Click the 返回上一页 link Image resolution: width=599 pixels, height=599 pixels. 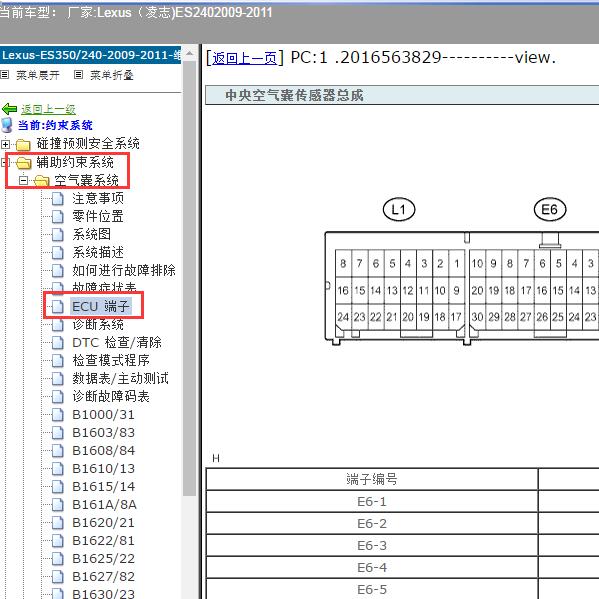coord(244,58)
